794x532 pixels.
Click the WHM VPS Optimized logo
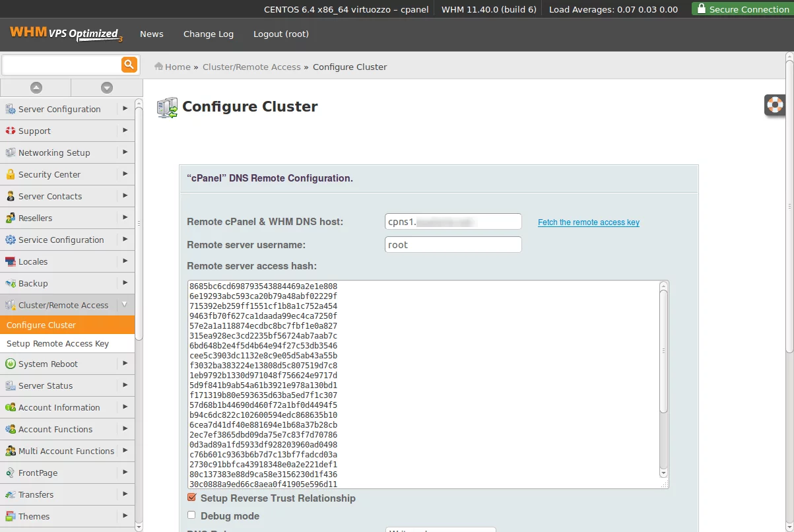[66, 34]
